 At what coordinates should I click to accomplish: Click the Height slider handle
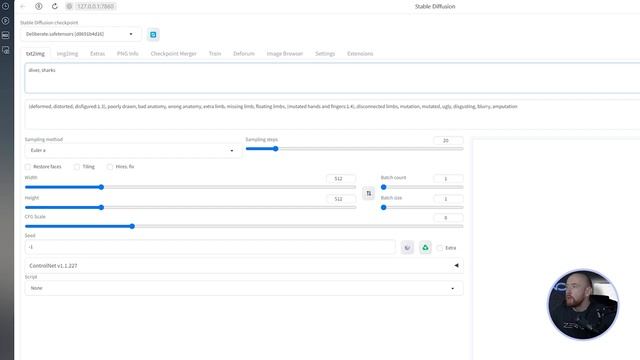pyautogui.click(x=101, y=207)
